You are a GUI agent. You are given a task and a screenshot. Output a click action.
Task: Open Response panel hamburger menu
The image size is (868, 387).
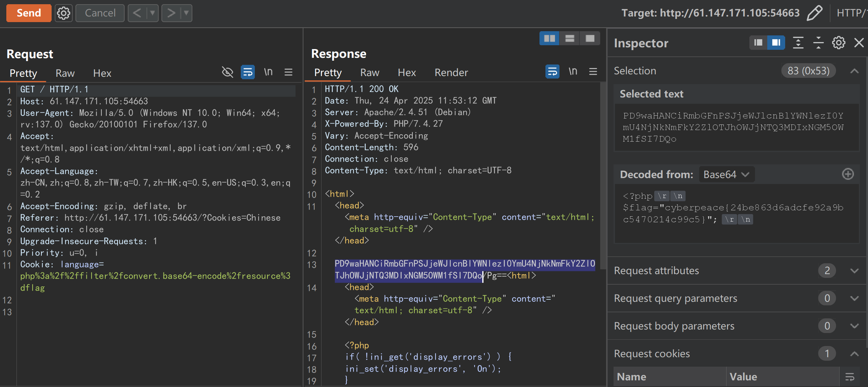coord(593,72)
